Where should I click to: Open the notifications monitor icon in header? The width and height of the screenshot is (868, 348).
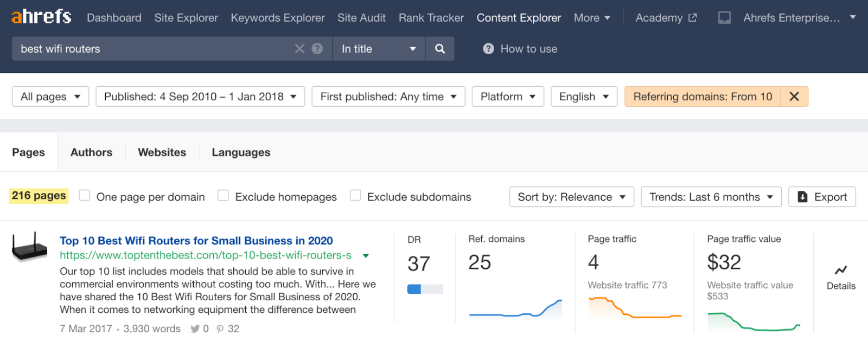(724, 18)
